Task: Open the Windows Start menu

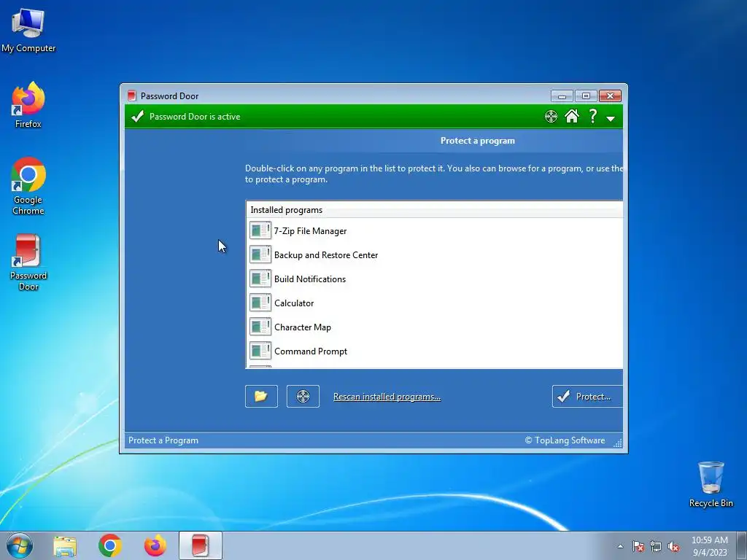Action: point(20,545)
